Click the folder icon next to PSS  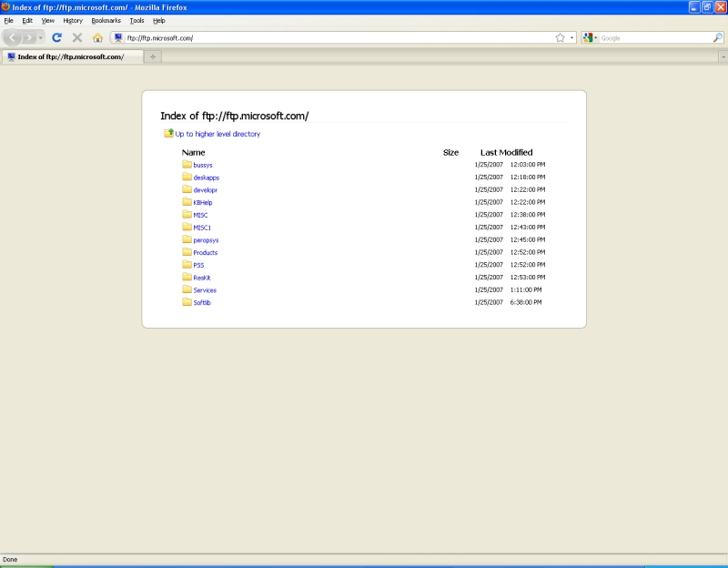187,264
